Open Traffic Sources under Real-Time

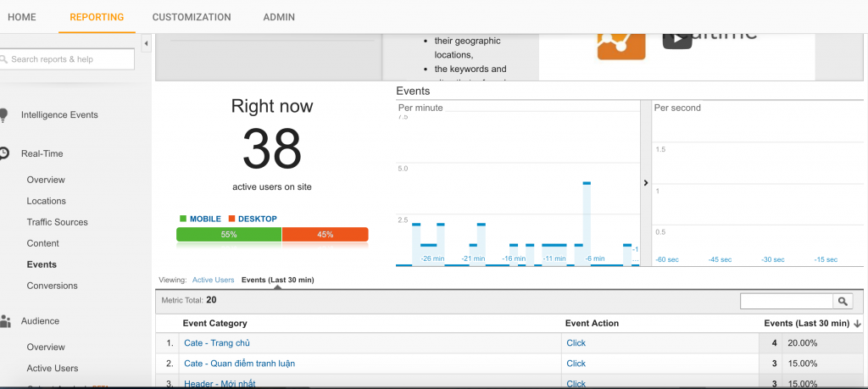click(57, 222)
